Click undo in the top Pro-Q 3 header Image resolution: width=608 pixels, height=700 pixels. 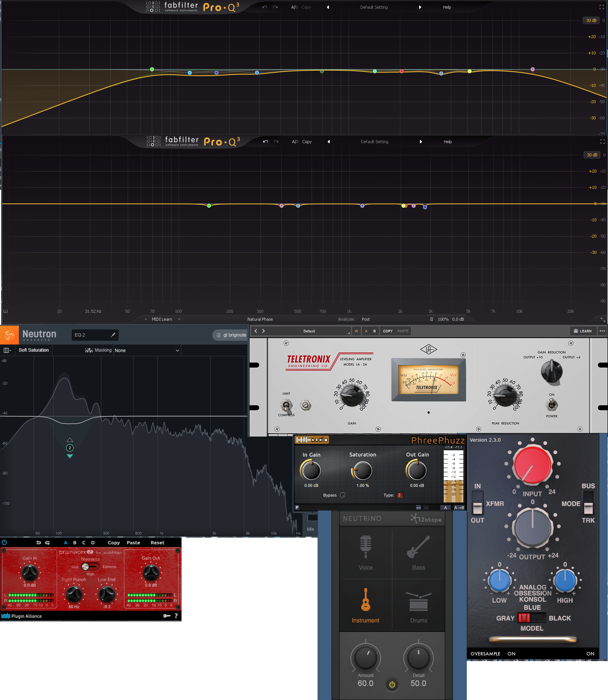pyautogui.click(x=265, y=7)
